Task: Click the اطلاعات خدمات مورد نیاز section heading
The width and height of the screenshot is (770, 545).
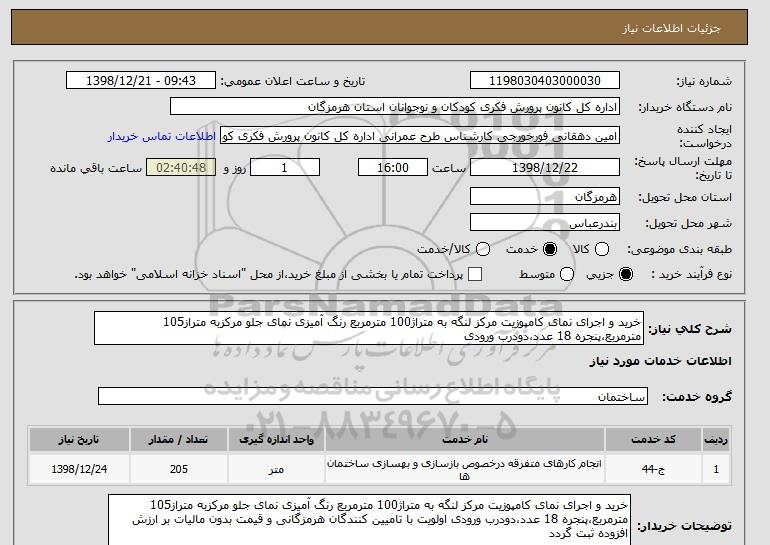Action: (x=660, y=361)
